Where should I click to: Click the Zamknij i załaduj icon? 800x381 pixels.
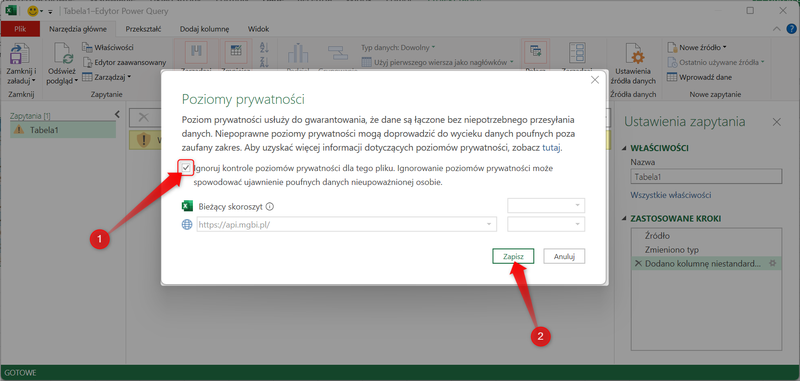click(x=20, y=54)
